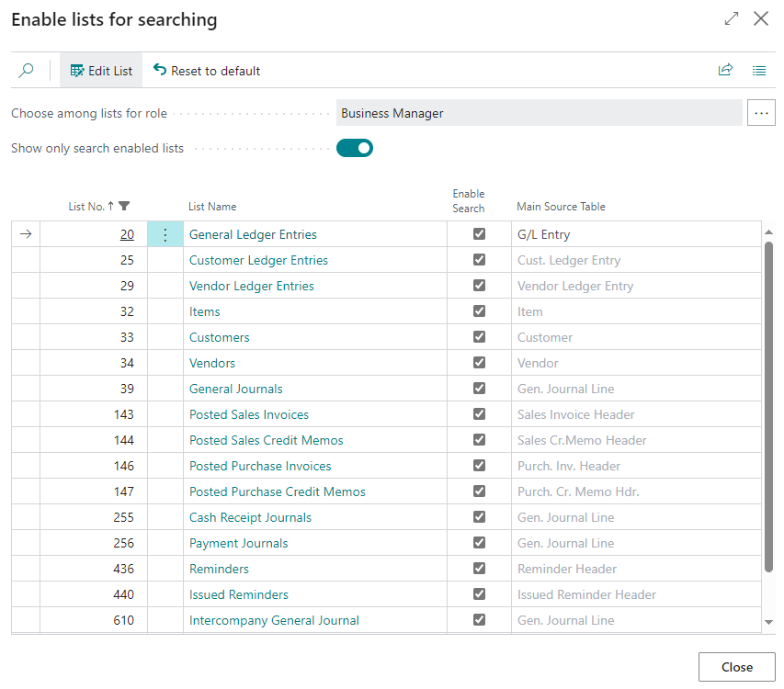This screenshot has height=689, width=784.
Task: Click the Share icon above the list
Action: coord(725,69)
